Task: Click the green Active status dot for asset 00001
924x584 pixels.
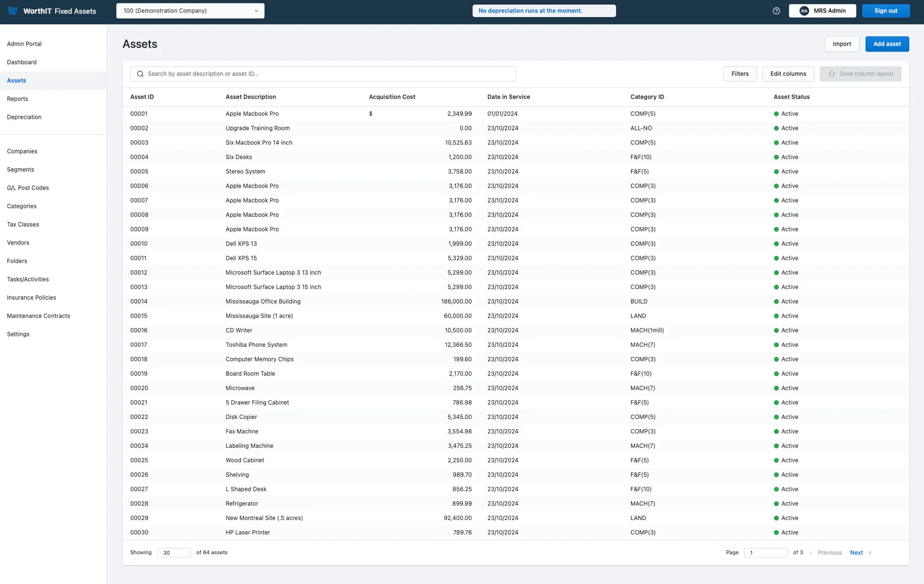Action: click(776, 114)
